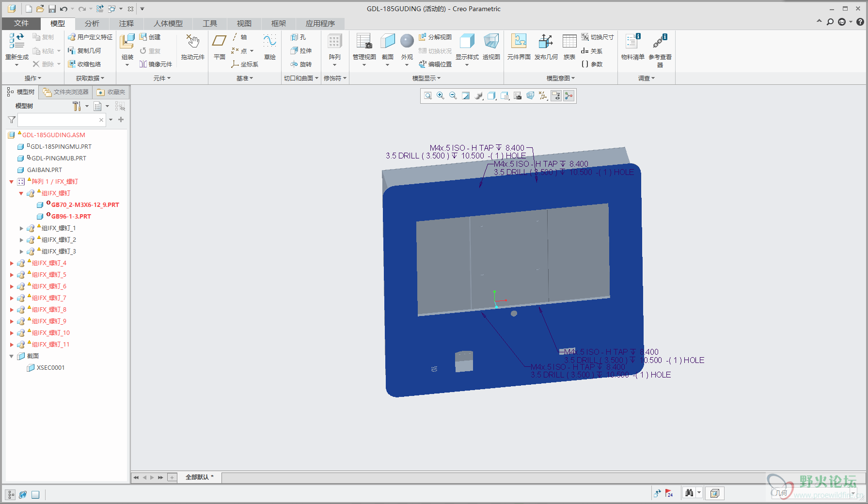Click the 分解视图 button
The image size is (868, 504).
coord(435,37)
